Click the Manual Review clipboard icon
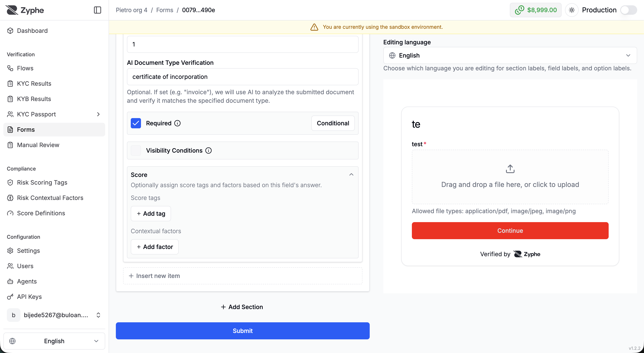The width and height of the screenshot is (644, 353). [10, 145]
